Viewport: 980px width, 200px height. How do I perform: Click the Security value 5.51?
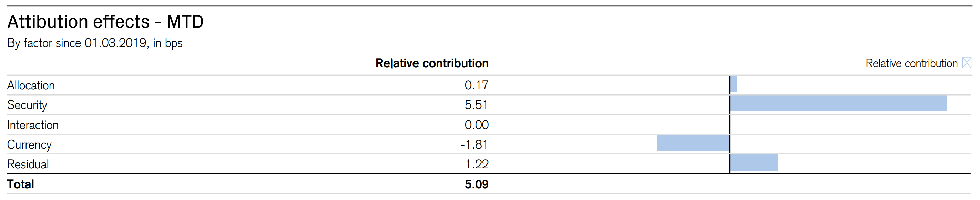476,105
